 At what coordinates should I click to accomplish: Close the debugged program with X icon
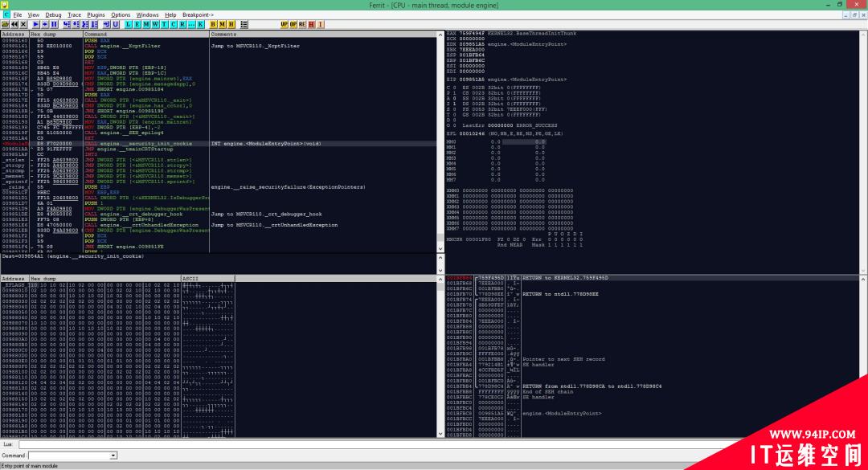23,24
